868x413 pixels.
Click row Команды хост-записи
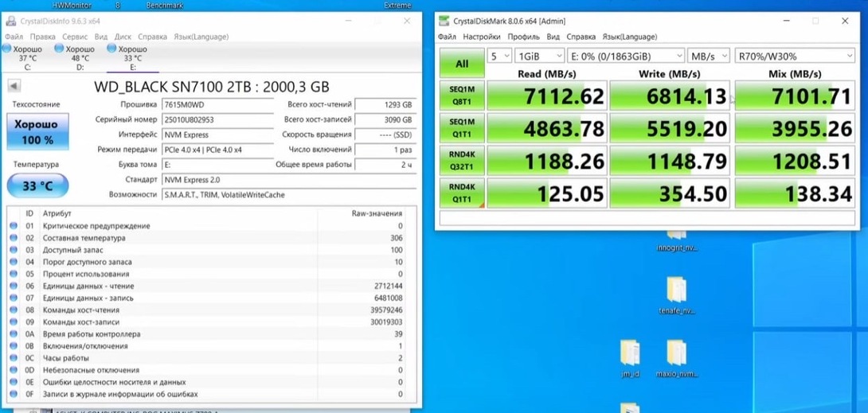pyautogui.click(x=207, y=321)
